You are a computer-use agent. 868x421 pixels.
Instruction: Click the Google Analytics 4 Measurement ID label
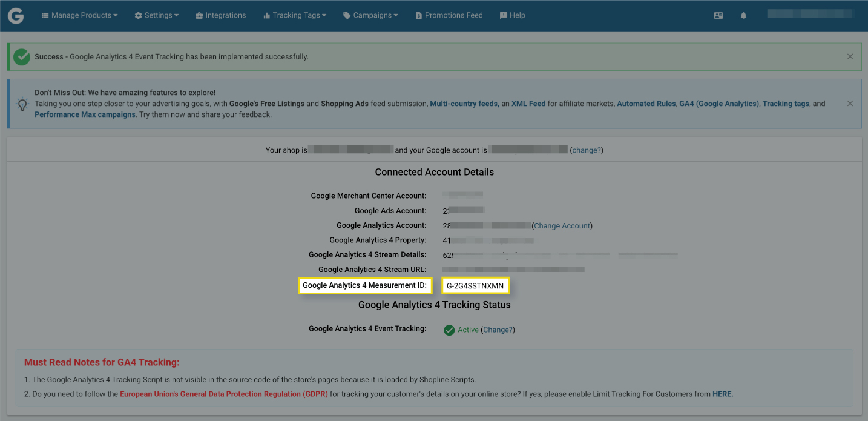click(x=365, y=285)
